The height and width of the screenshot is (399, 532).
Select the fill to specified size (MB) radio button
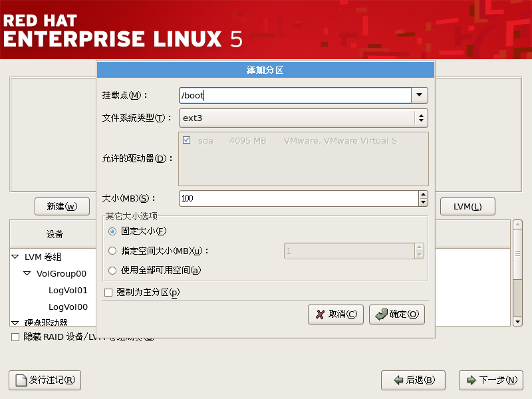112,251
